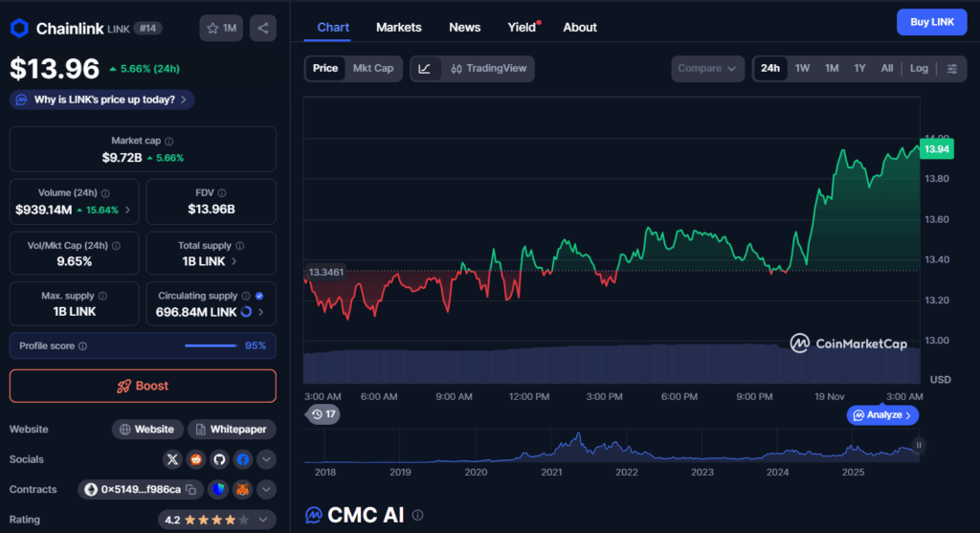Switch chart to Mkt Cap
Image resolution: width=980 pixels, height=533 pixels.
[372, 69]
